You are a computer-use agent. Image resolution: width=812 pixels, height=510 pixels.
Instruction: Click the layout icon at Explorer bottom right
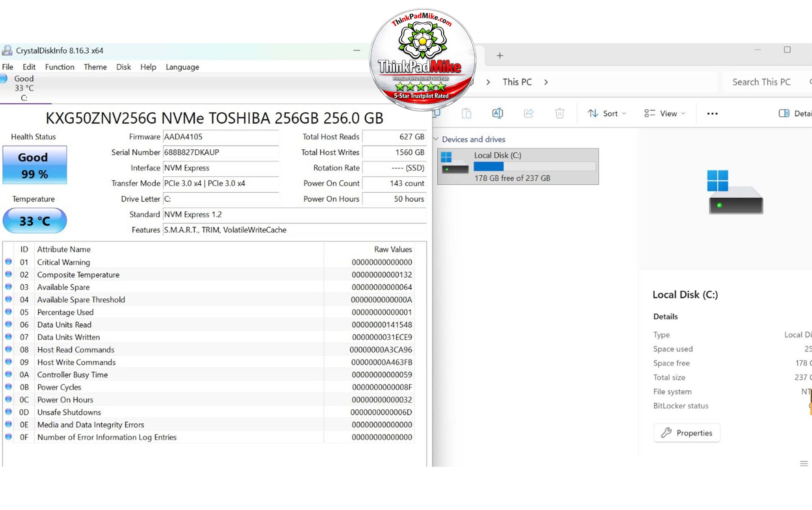click(804, 463)
